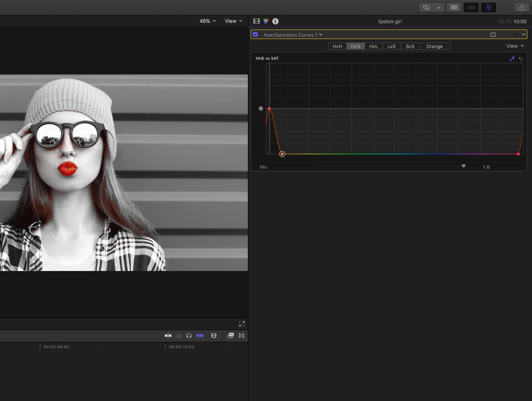Open the secondary display dropdown arrow
The height and width of the screenshot is (401, 532).
439,7
